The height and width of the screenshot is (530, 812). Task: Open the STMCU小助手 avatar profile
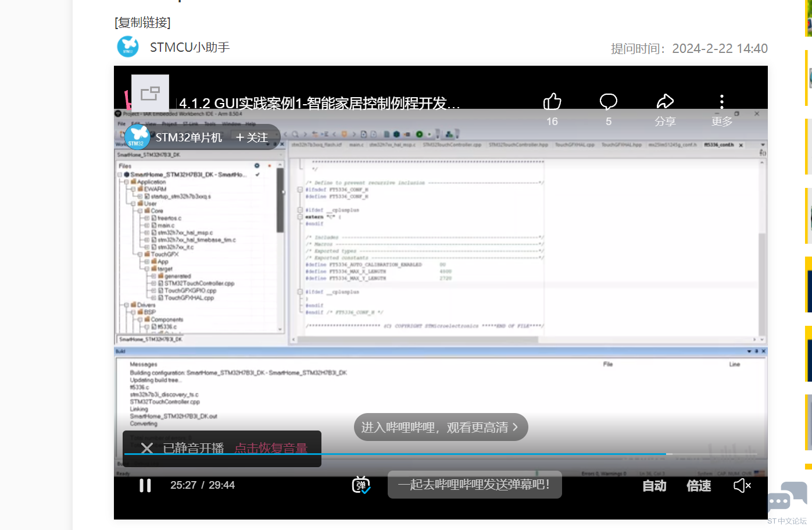[128, 47]
